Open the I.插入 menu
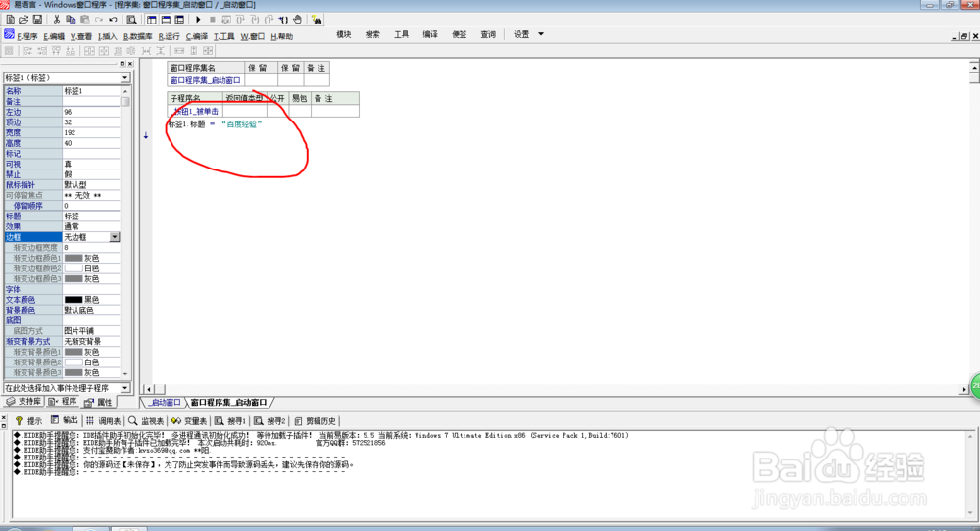The height and width of the screenshot is (531, 980). click(108, 37)
